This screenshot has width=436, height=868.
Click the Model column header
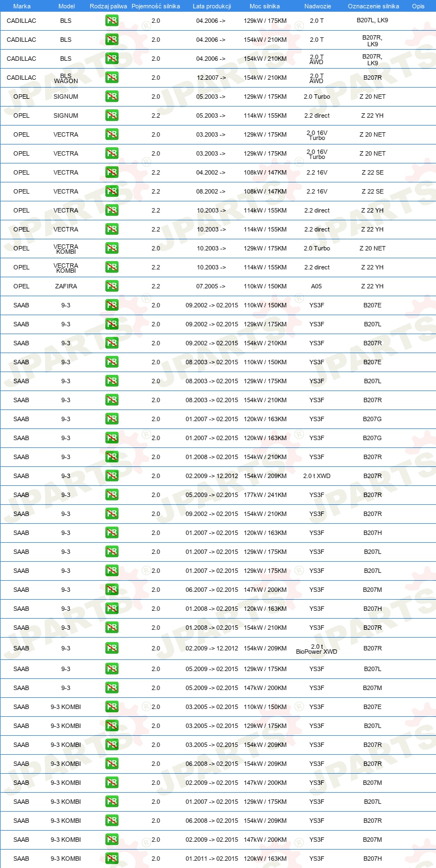coord(66,6)
